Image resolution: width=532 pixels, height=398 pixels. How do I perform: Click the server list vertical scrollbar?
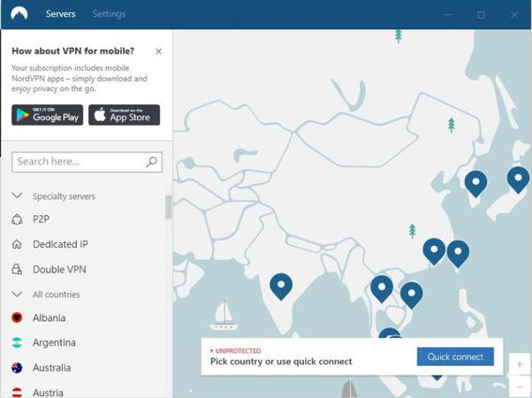[x=168, y=207]
